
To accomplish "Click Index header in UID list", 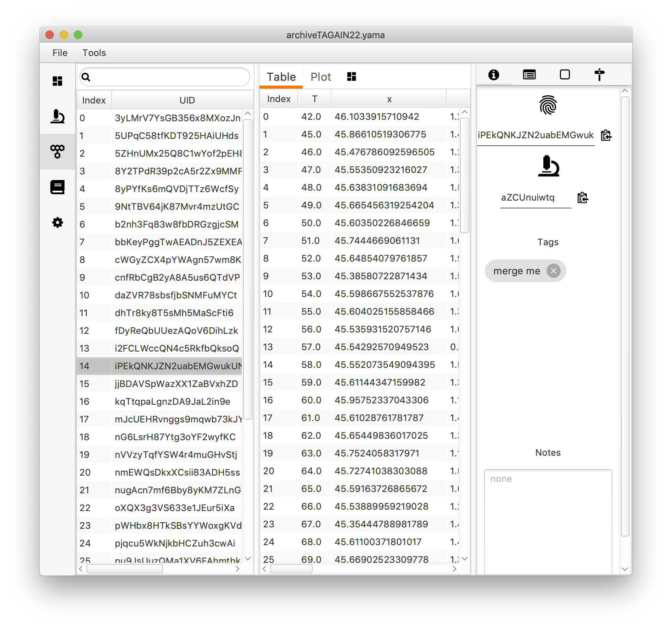I will point(94,100).
